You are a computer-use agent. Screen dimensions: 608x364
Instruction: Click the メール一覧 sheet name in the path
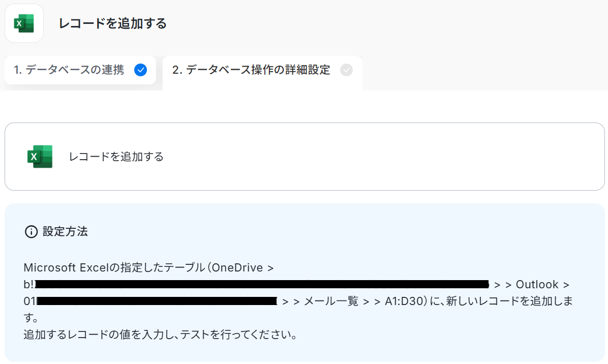(331, 301)
